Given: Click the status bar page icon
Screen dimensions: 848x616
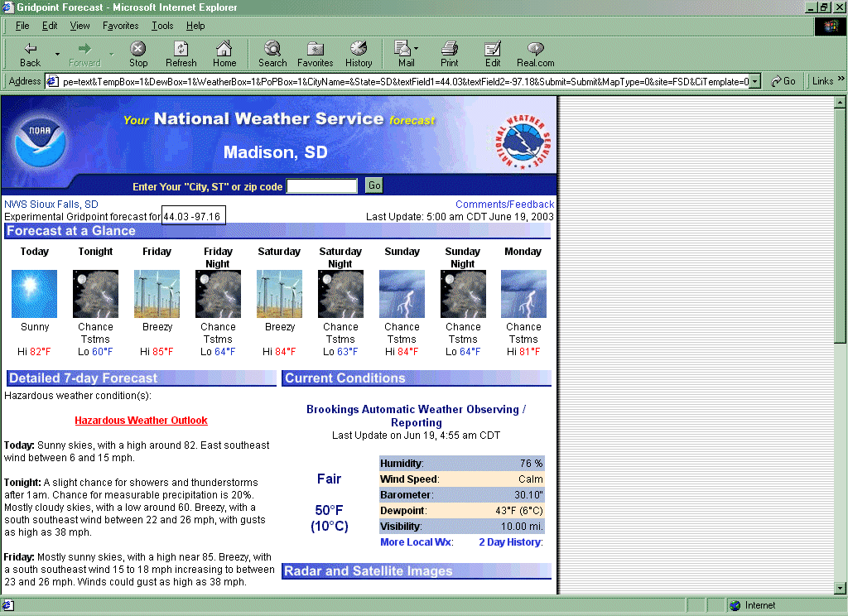Looking at the screenshot, I should (x=8, y=606).
